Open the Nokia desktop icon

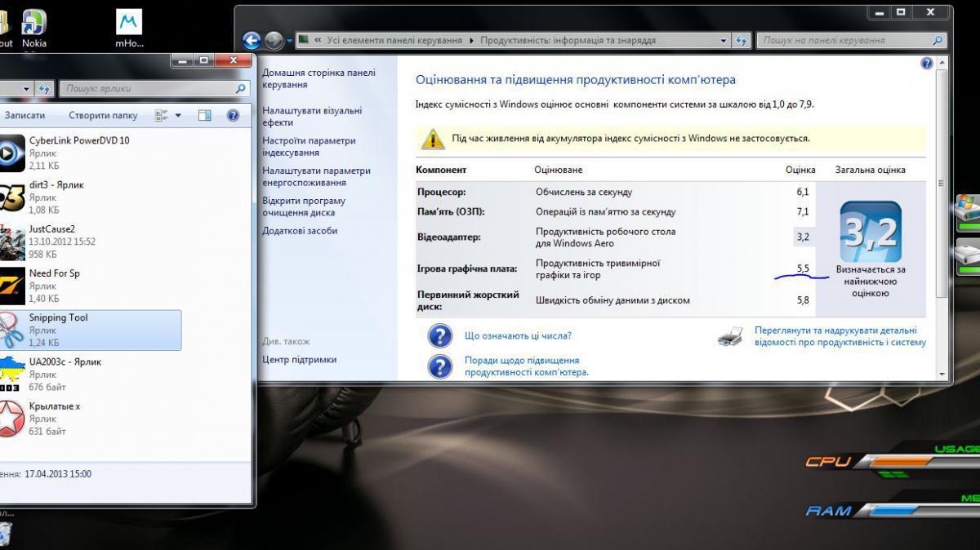point(33,24)
